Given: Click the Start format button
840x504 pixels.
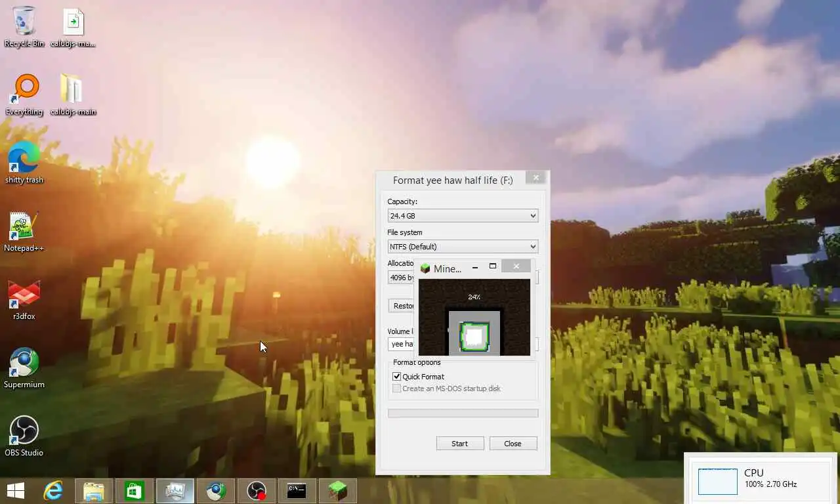Looking at the screenshot, I should coord(460,444).
